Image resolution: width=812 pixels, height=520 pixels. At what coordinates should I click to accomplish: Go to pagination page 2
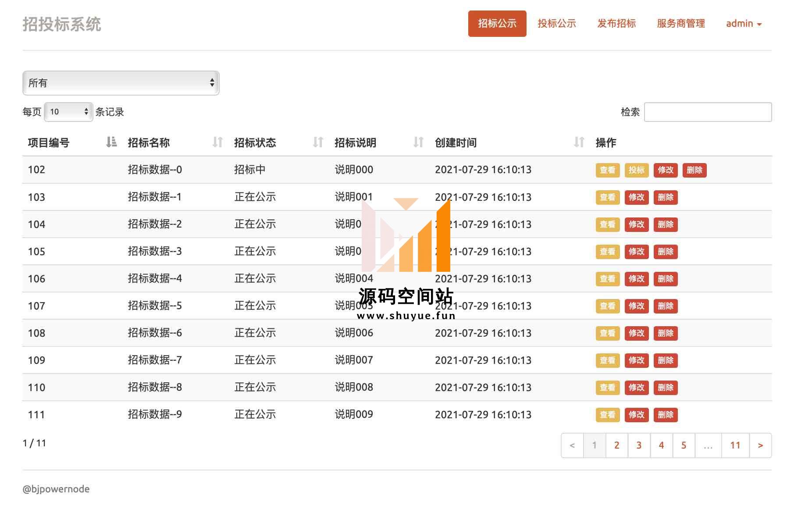[617, 445]
